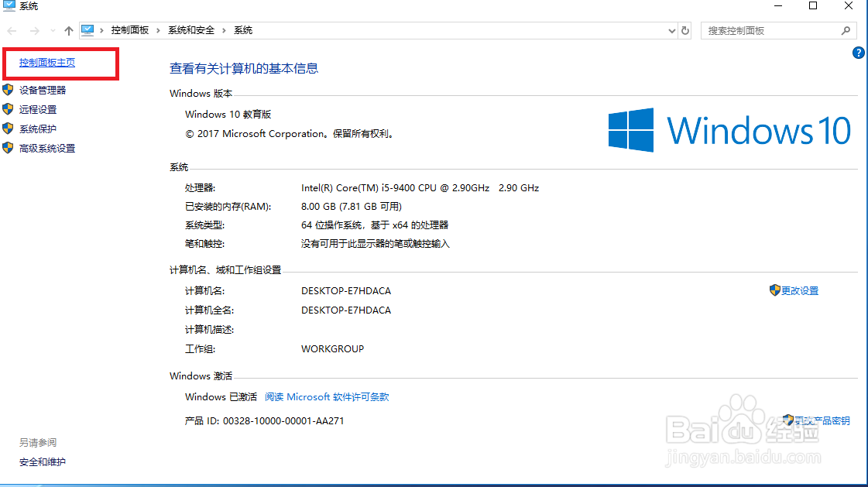This screenshot has height=487, width=868.
Task: Click the shield icon beside 远程设置
Action: pyautogui.click(x=8, y=109)
